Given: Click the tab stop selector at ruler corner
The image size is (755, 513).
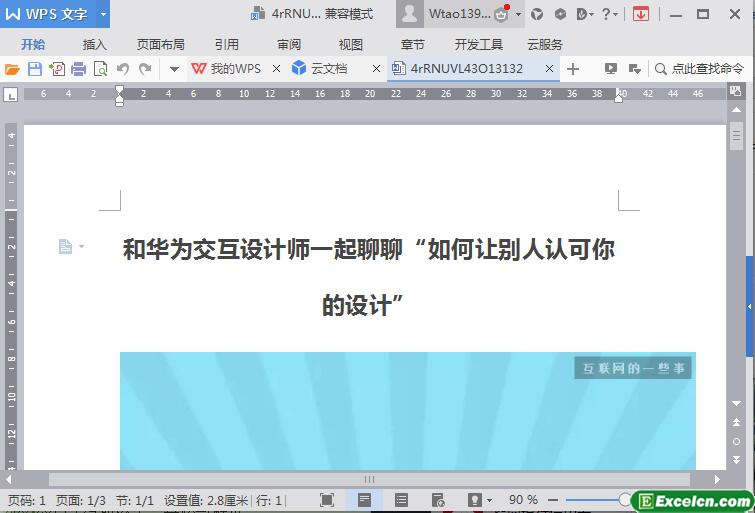Looking at the screenshot, I should click(x=11, y=94).
